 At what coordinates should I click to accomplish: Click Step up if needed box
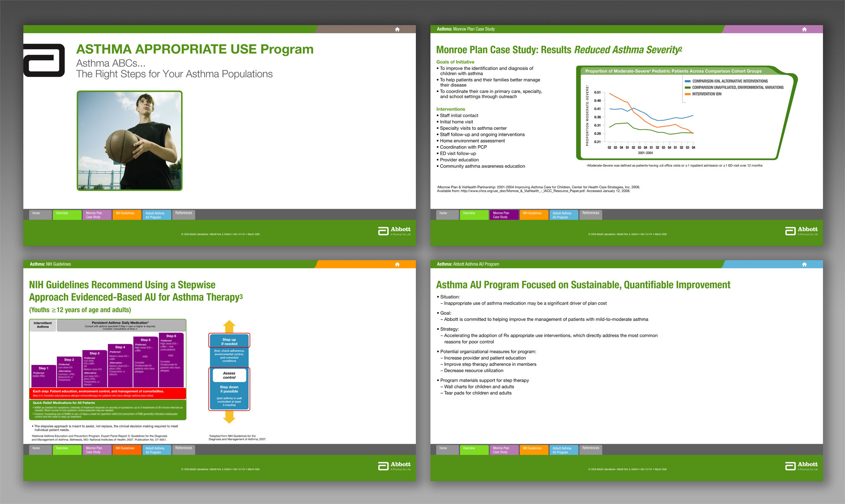[229, 342]
